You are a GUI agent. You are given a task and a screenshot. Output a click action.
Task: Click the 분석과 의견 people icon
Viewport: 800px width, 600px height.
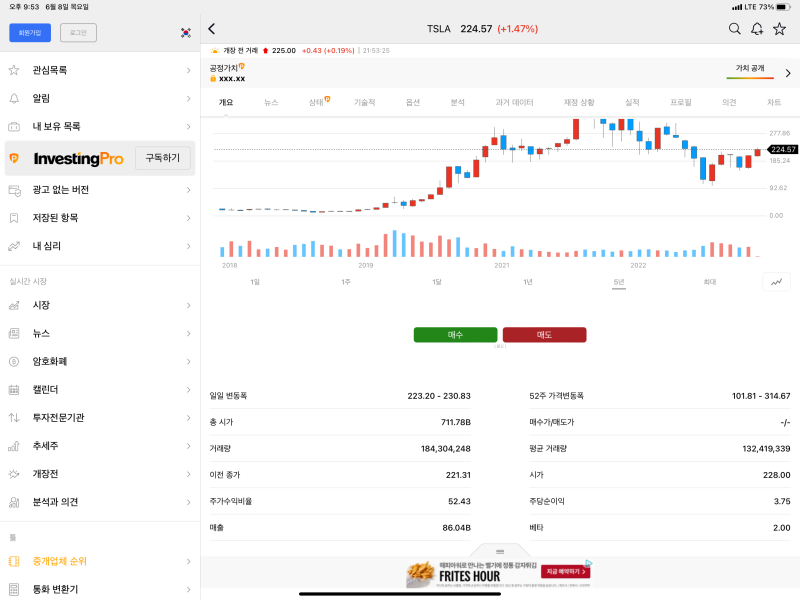pyautogui.click(x=14, y=502)
